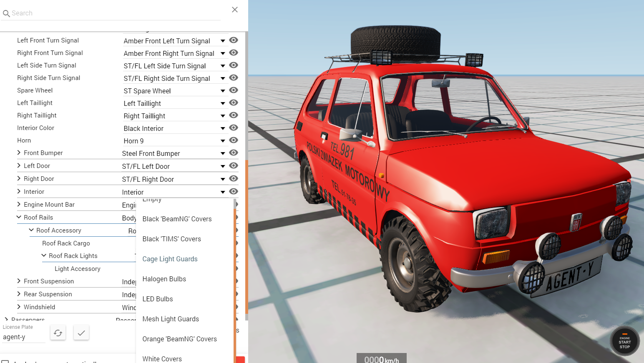Collapse the Roof Rails node

[19, 217]
